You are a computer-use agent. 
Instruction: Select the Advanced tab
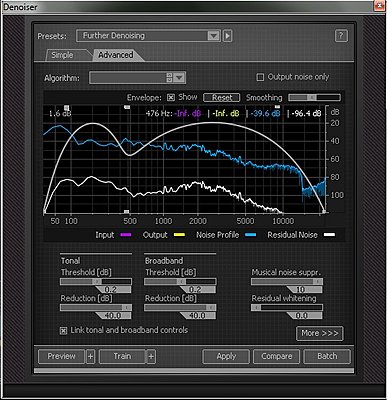coord(116,55)
